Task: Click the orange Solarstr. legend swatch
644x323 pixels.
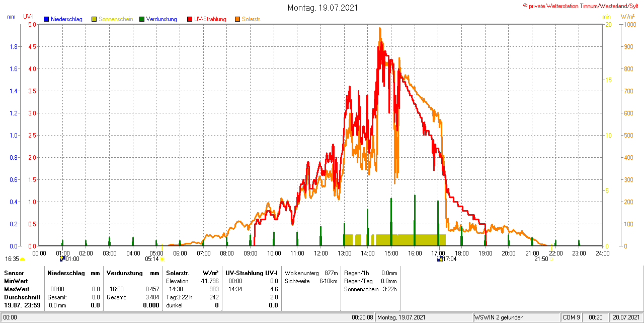Action: coord(237,19)
